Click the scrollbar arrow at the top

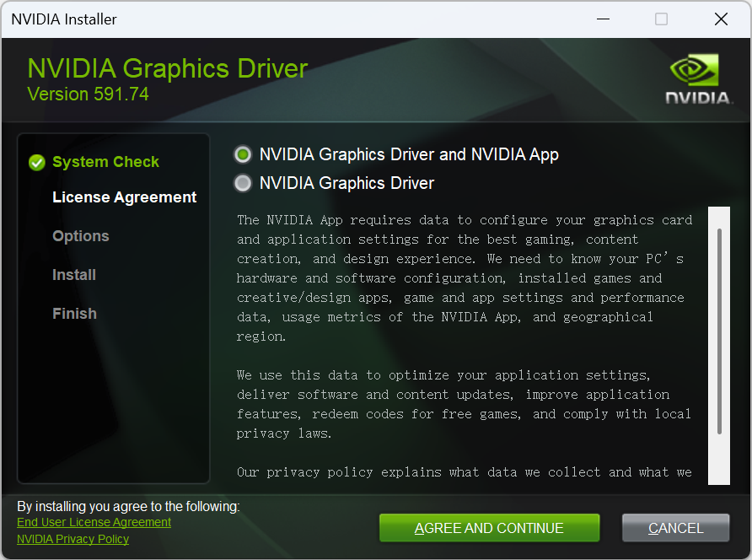pos(718,211)
